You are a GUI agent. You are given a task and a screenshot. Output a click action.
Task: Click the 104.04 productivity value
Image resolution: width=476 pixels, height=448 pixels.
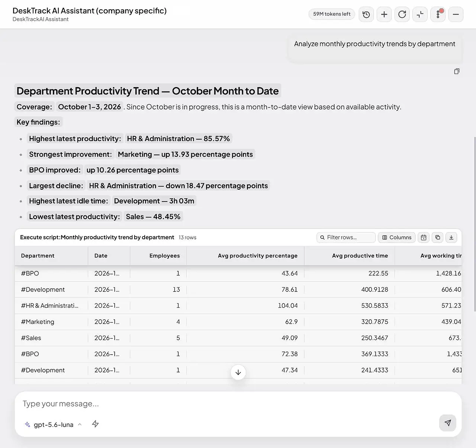click(288, 306)
